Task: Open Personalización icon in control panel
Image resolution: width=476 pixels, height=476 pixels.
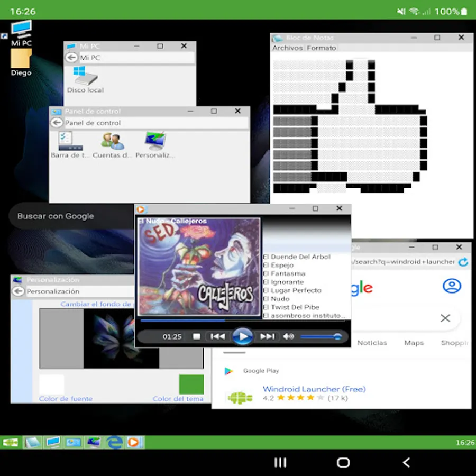Action: point(155,145)
